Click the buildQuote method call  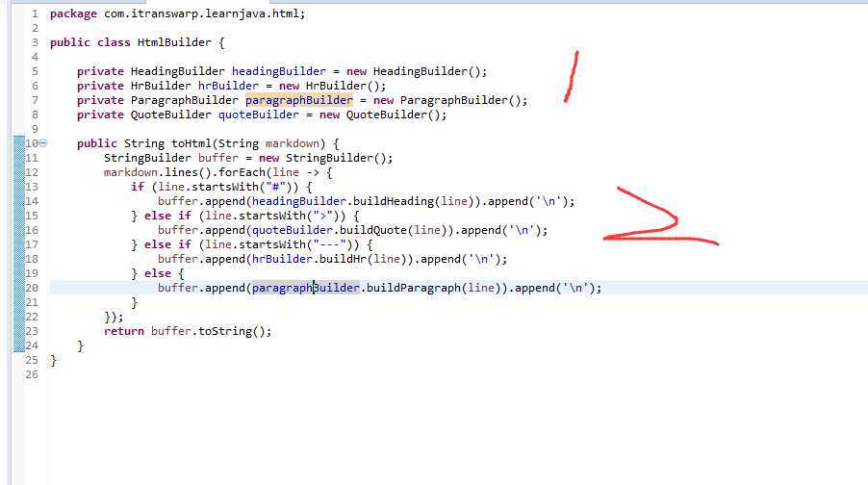[372, 230]
